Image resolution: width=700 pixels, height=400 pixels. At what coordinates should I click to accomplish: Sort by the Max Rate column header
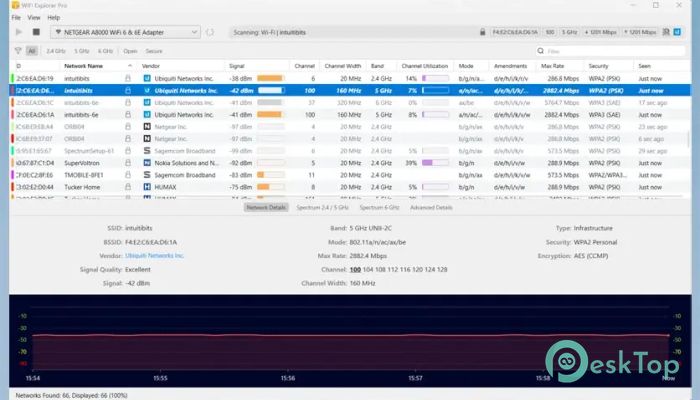click(553, 66)
